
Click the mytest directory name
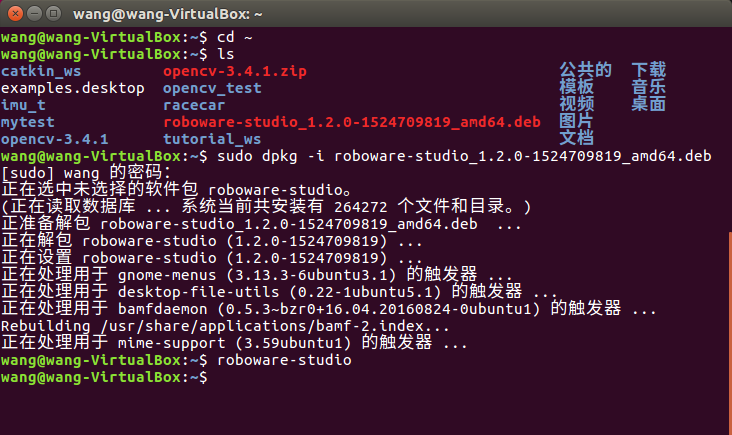click(28, 122)
